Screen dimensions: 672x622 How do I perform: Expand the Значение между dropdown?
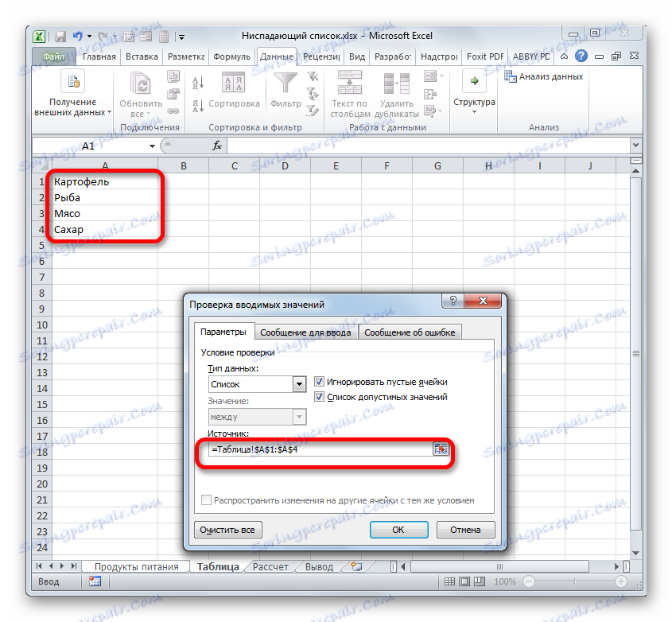click(x=300, y=416)
